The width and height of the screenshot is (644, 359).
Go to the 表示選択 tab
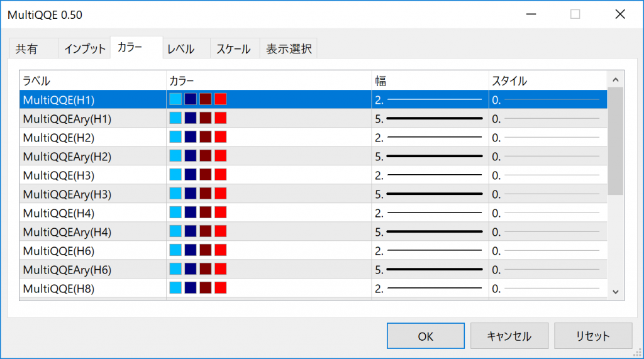289,49
